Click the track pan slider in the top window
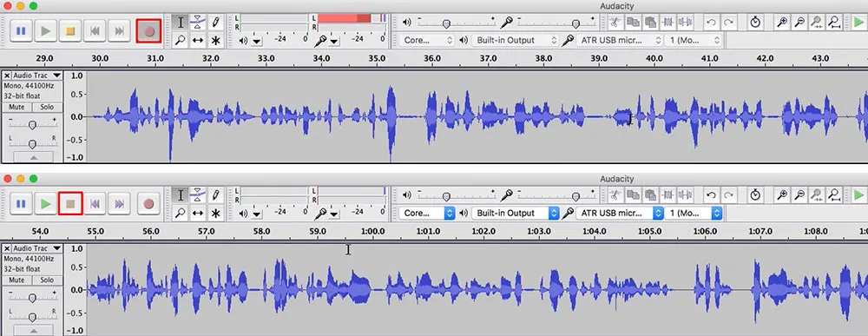The image size is (868, 336). coord(32,143)
